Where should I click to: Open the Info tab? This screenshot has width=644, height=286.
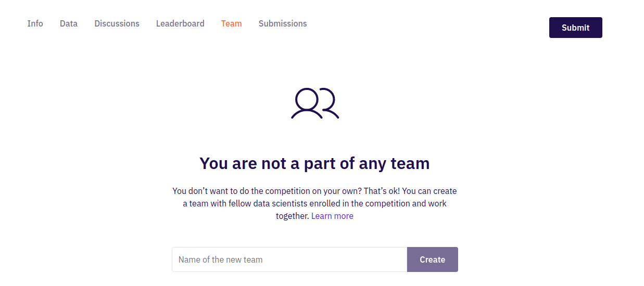click(35, 23)
